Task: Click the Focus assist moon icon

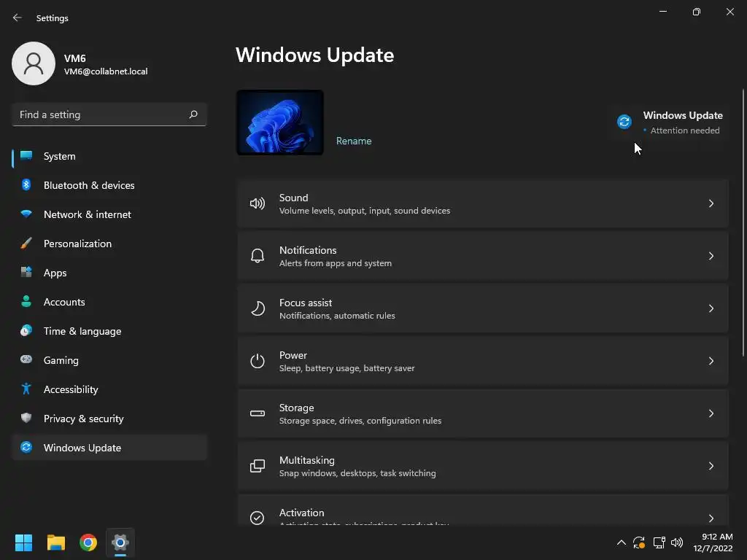Action: (x=258, y=308)
